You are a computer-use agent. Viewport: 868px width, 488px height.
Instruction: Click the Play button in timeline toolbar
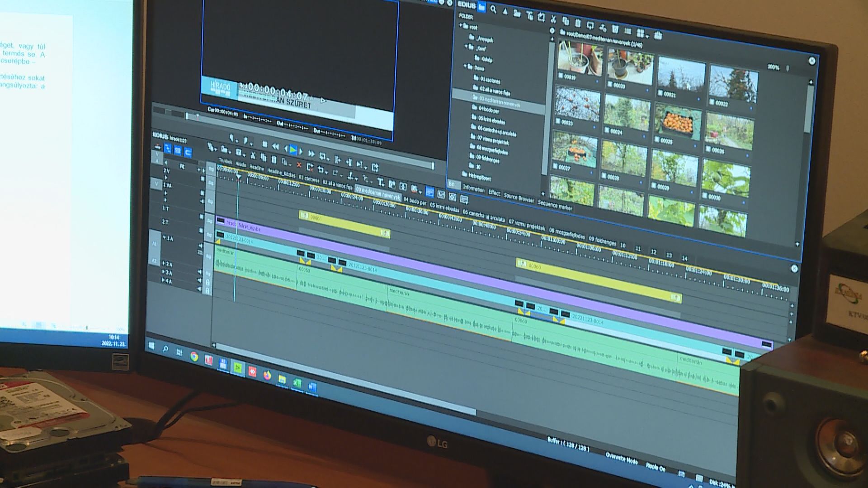click(293, 150)
